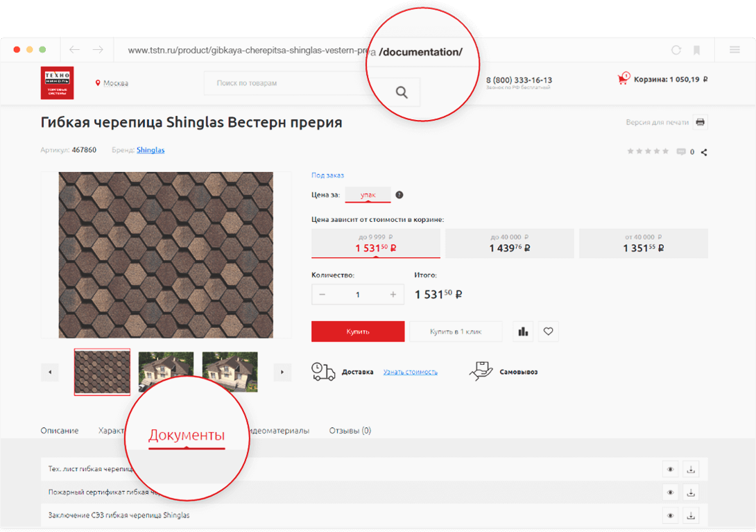Click the quantity input field
The width and height of the screenshot is (756, 532).
click(358, 294)
